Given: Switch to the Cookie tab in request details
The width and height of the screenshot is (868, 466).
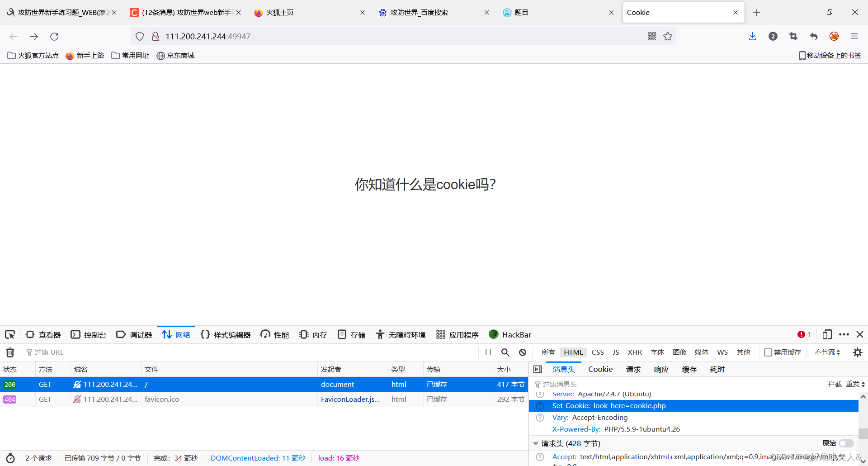Looking at the screenshot, I should (x=600, y=369).
